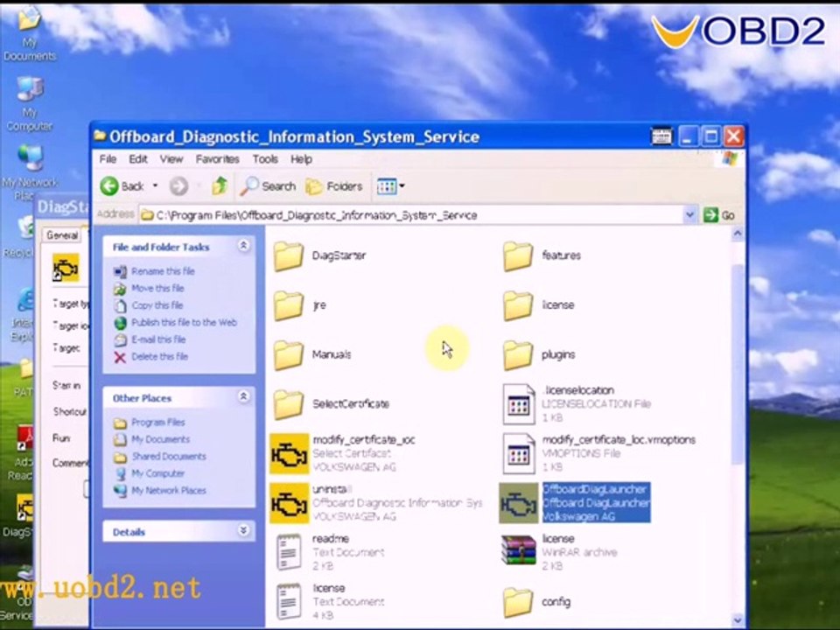
Task: Open the jre folder
Action: click(290, 304)
